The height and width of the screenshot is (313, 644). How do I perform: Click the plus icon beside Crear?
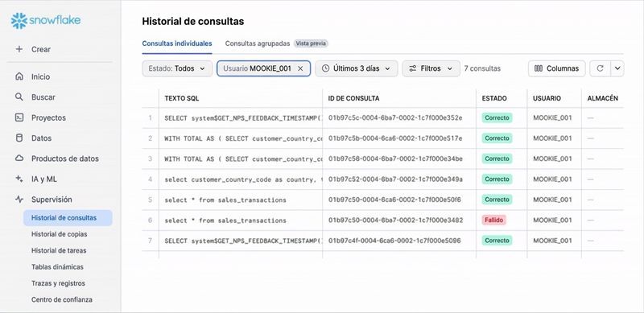(x=19, y=49)
